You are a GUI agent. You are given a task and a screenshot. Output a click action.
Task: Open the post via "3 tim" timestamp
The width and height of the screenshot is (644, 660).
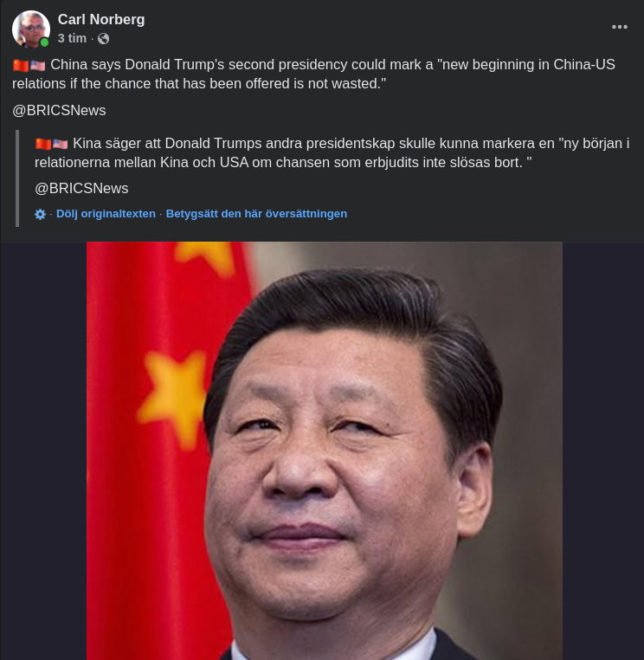(72, 38)
